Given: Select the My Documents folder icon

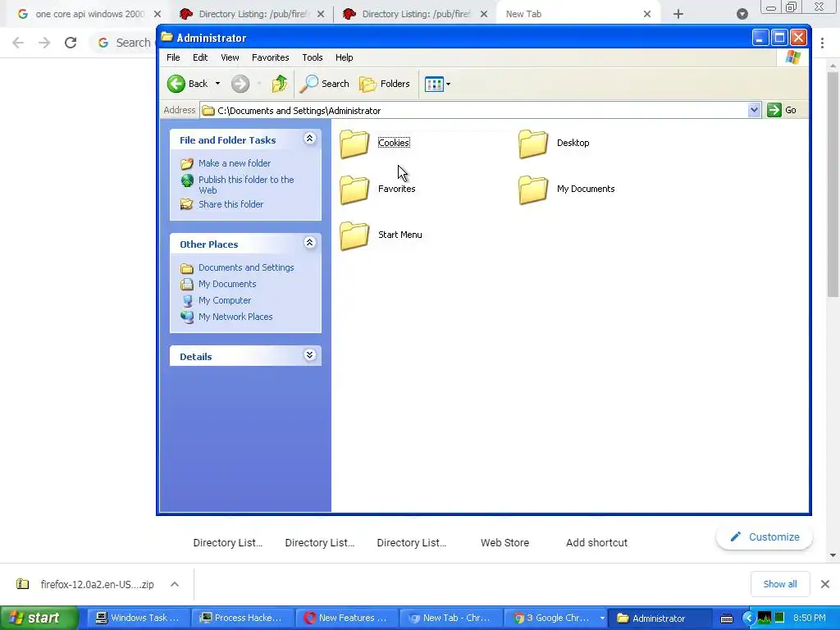Looking at the screenshot, I should (x=533, y=190).
